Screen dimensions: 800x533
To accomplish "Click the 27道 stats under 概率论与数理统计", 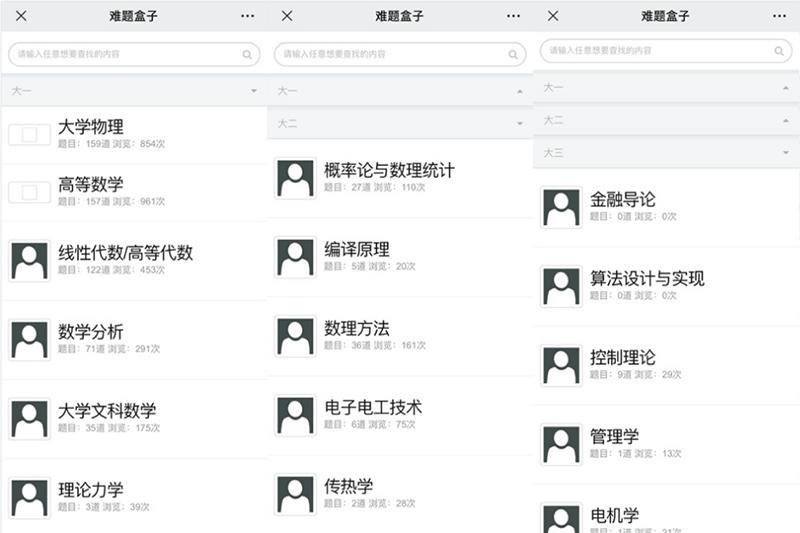I will coord(374,187).
